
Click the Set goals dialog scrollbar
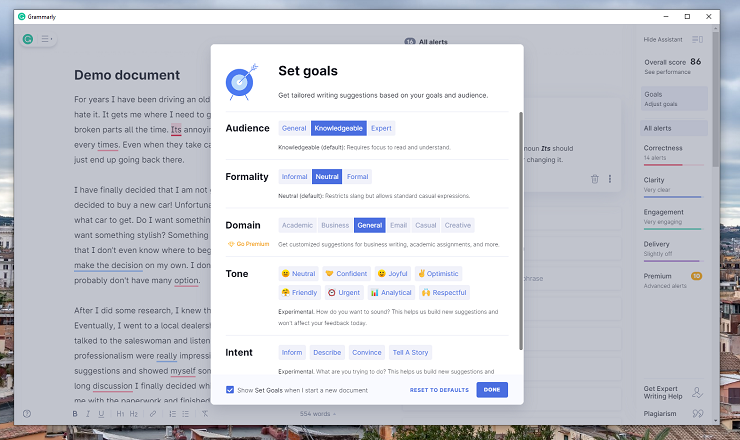[x=521, y=231]
